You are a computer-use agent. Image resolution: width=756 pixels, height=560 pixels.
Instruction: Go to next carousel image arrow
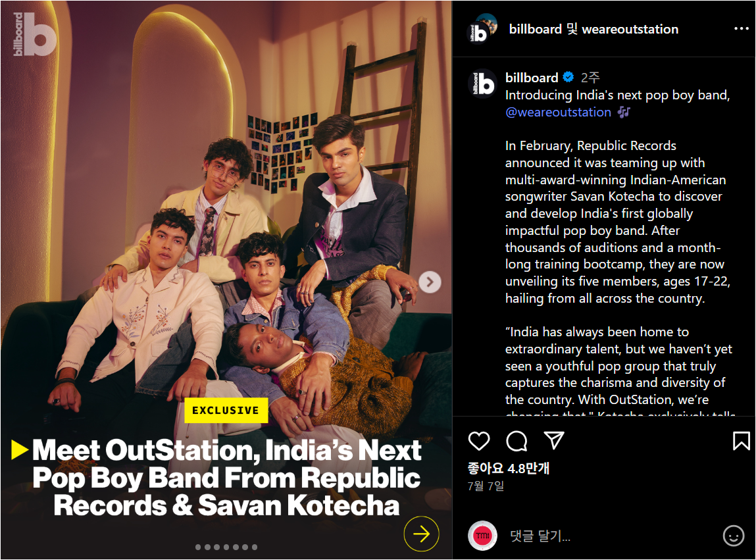[430, 282]
